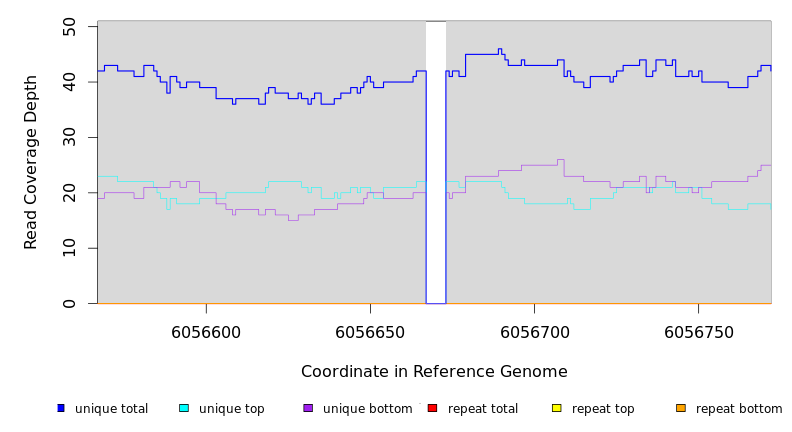Click the 'Read Coverage Depth' y-axis title
The image size is (792, 432).
click(31, 162)
